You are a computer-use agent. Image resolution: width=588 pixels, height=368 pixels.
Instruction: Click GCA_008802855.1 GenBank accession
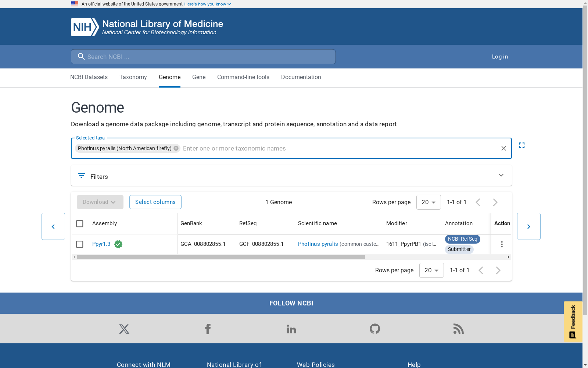(203, 244)
